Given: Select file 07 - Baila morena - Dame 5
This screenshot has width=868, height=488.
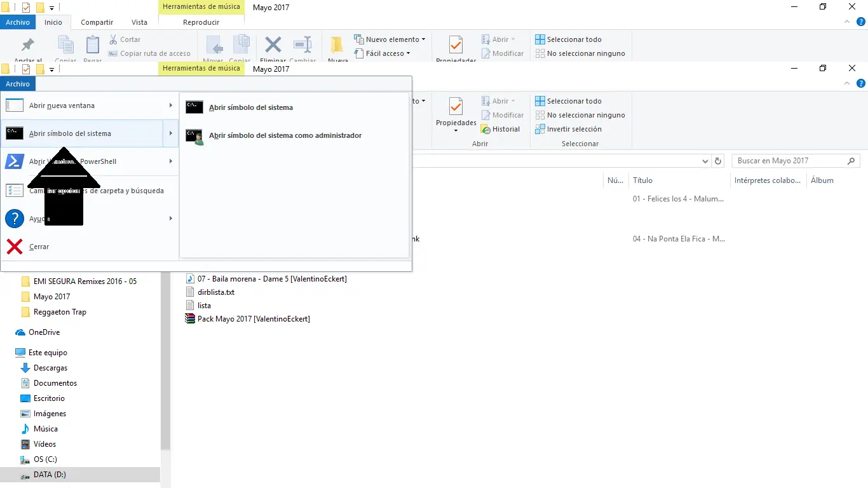Looking at the screenshot, I should pos(266,279).
